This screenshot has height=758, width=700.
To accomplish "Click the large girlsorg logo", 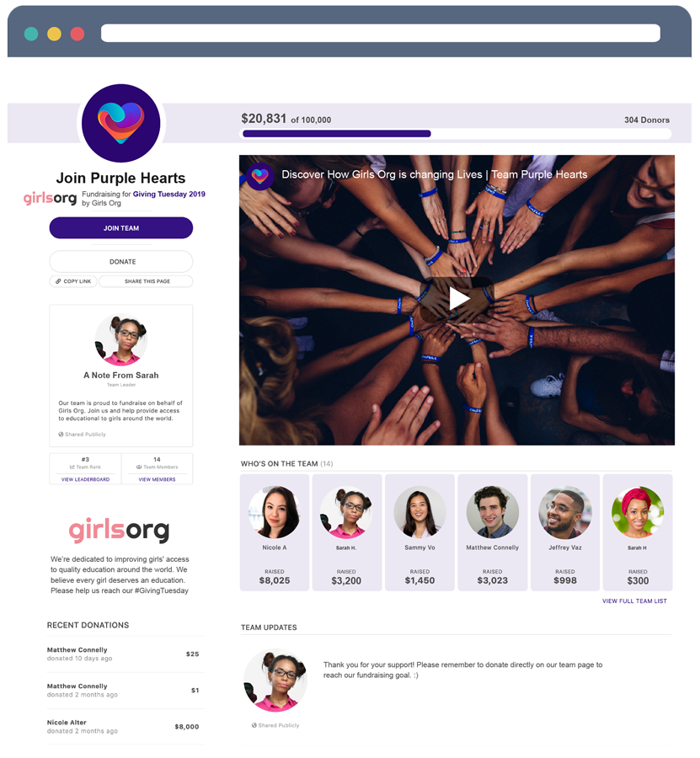I will click(119, 531).
